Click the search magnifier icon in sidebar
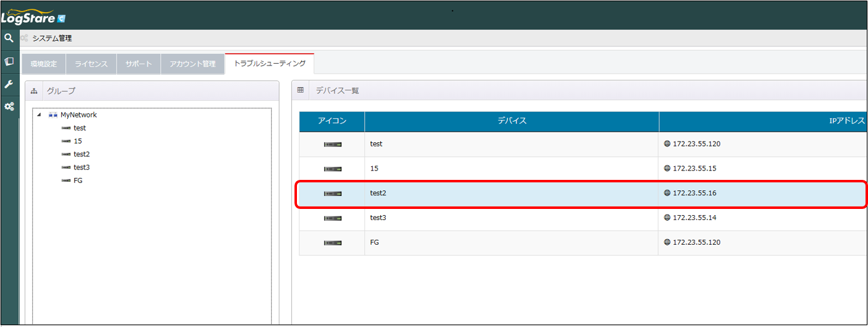 (x=9, y=38)
